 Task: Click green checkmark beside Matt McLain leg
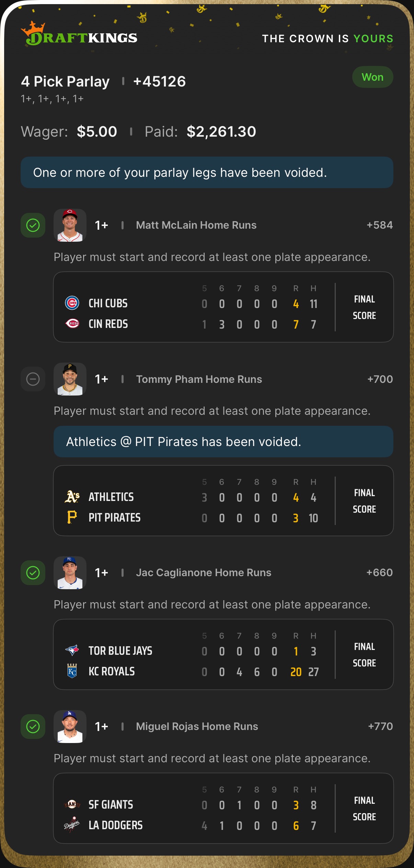click(x=33, y=225)
